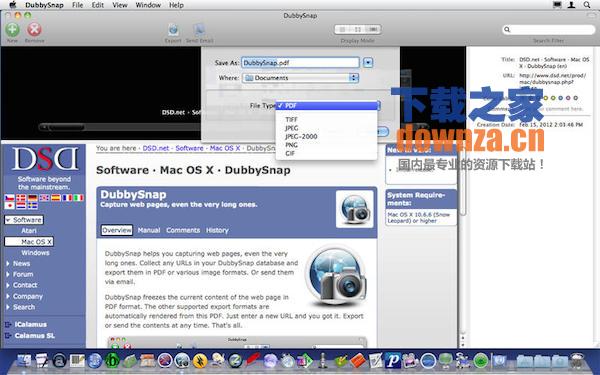This screenshot has width=600, height=375.
Task: Open the Apple menu
Action: point(13,5)
